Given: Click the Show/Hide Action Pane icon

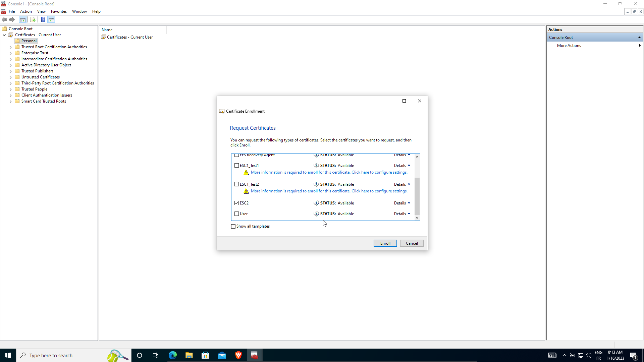Looking at the screenshot, I should click(x=51, y=19).
